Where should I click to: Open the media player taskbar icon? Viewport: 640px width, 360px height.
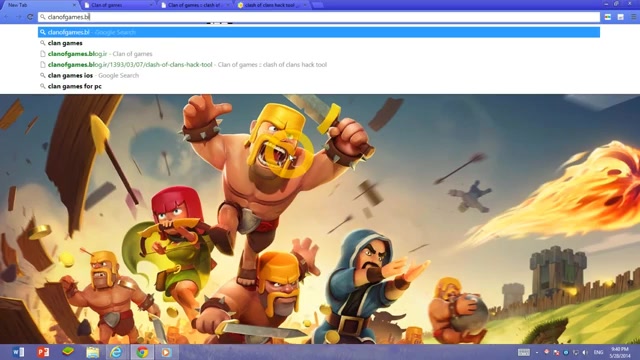166,352
